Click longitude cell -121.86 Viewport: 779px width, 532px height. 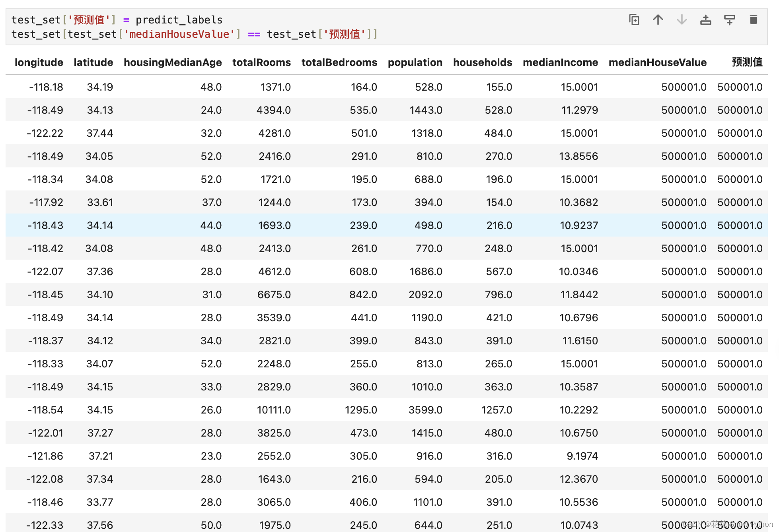(x=45, y=456)
